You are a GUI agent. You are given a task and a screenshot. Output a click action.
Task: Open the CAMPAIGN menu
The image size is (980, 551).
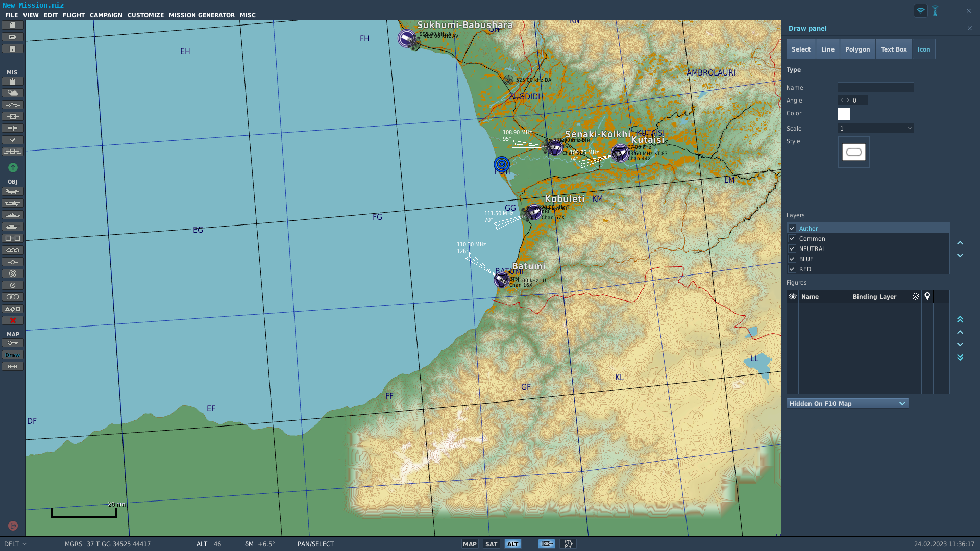(106, 15)
